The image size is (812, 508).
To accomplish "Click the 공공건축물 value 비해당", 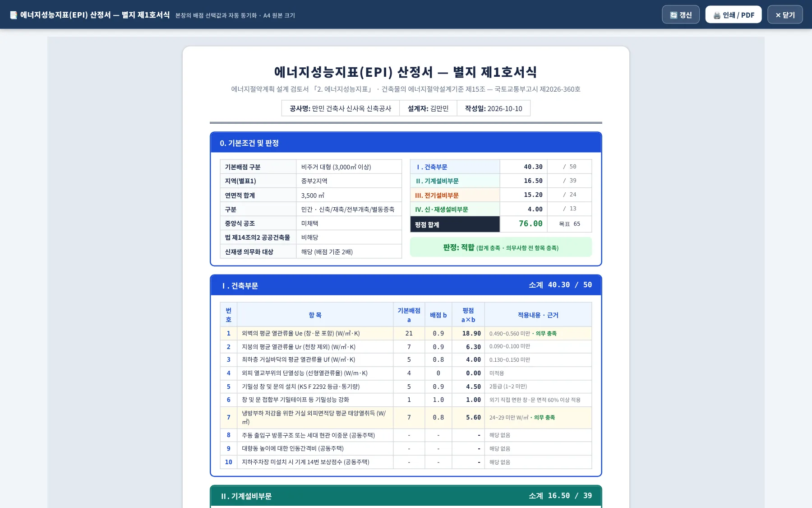I will [349, 237].
